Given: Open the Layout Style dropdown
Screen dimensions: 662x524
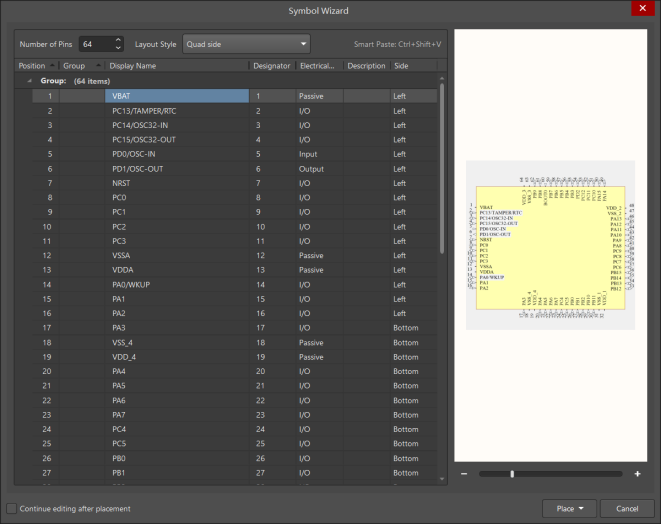Looking at the screenshot, I should [x=246, y=44].
